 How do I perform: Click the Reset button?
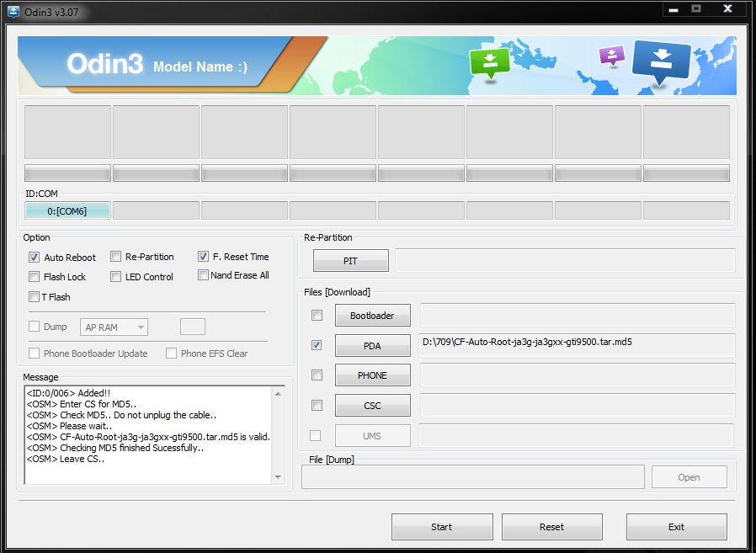[x=552, y=527]
